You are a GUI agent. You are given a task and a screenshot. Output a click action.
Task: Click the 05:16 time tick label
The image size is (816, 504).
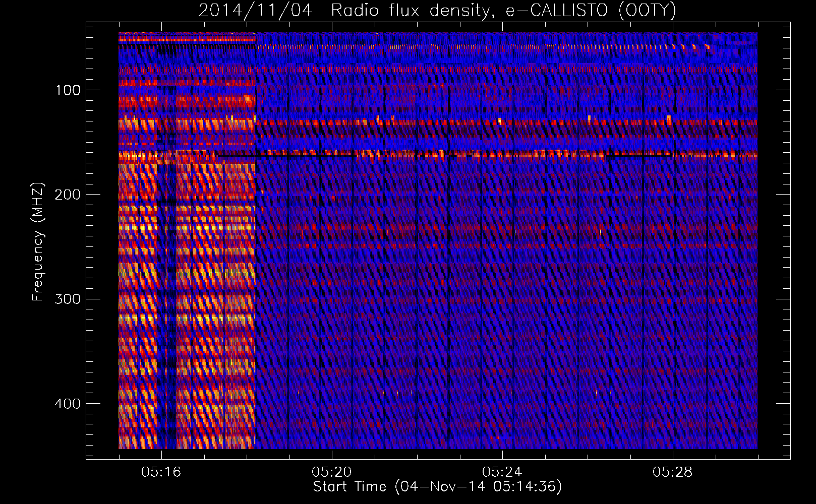[x=161, y=472]
